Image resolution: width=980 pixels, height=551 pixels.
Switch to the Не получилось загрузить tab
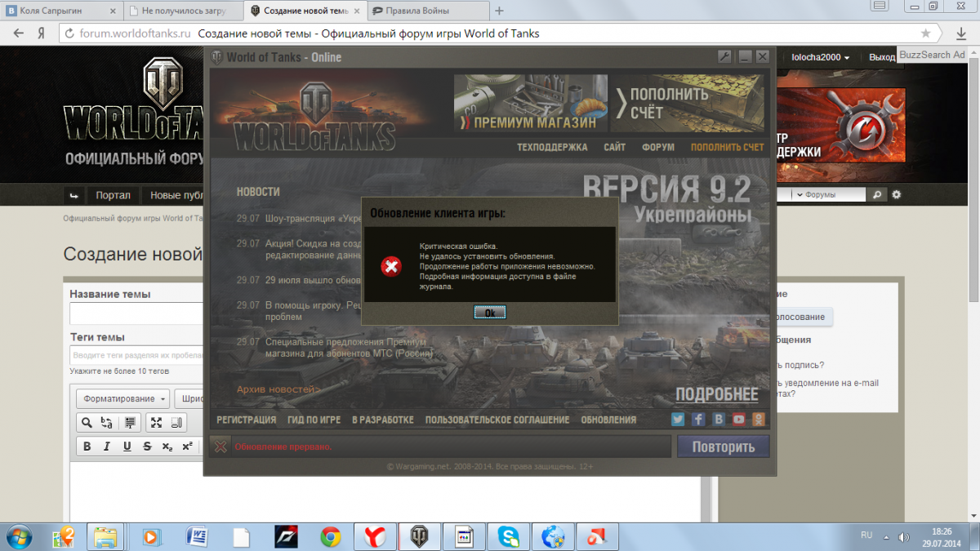[x=184, y=11]
